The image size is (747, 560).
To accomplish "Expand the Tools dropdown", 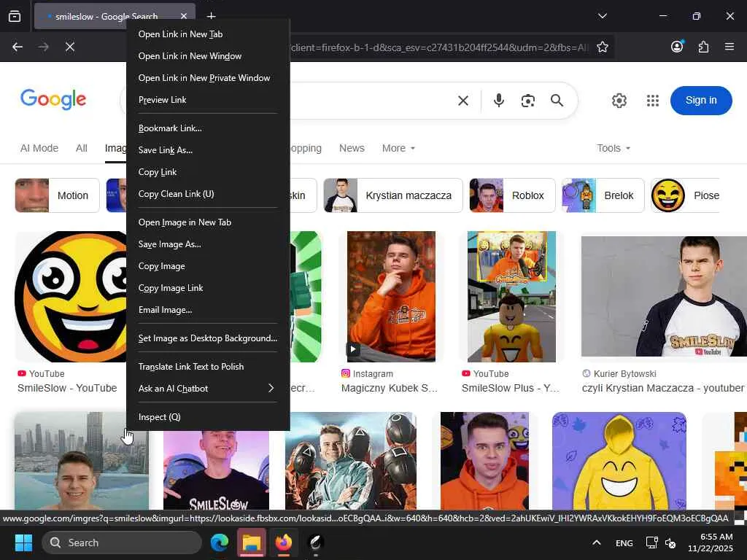I will tap(614, 148).
